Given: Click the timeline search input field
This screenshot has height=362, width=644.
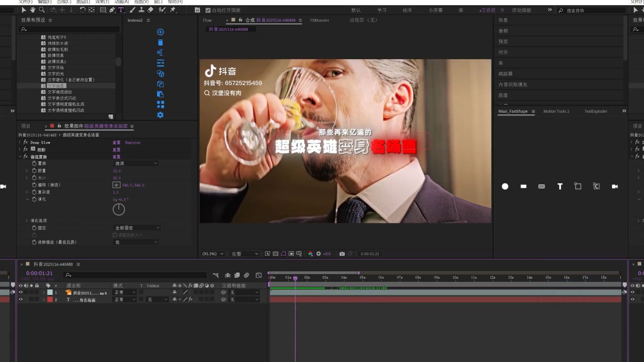Looking at the screenshot, I should pos(138,275).
